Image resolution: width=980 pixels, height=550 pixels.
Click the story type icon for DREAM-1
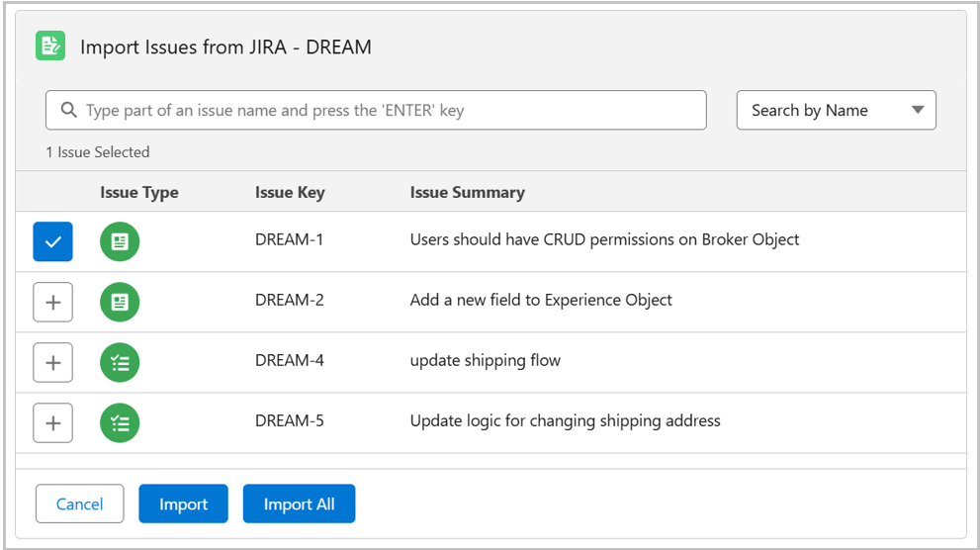120,241
